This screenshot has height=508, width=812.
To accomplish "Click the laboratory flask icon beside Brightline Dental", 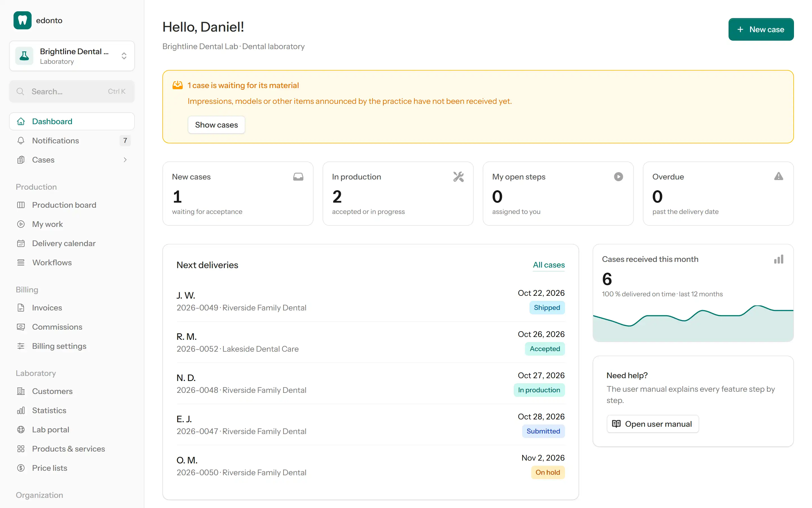I will [24, 56].
